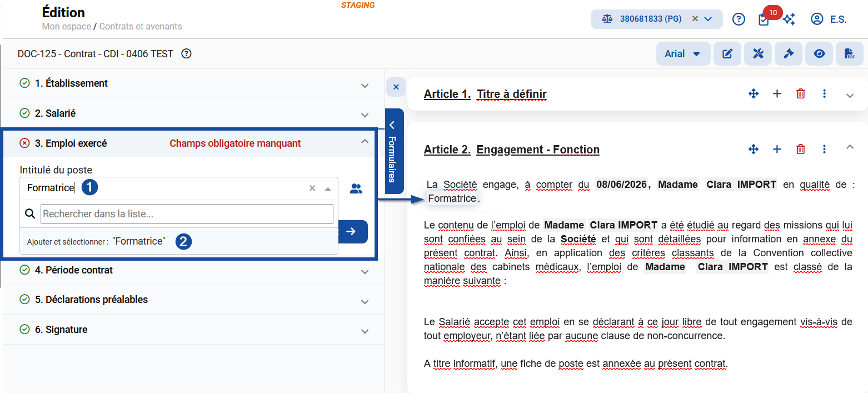868x393 pixels.
Task: Open Article 1 more options menu
Action: [825, 94]
